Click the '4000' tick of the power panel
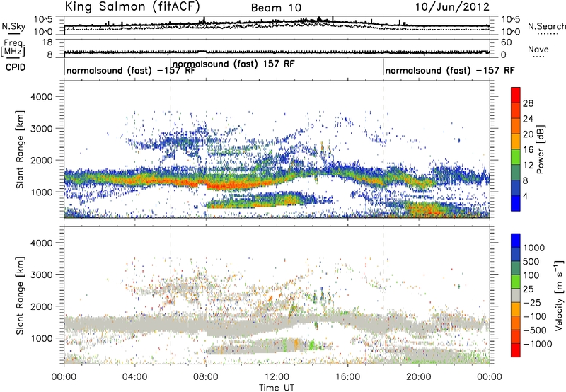 click(42, 97)
